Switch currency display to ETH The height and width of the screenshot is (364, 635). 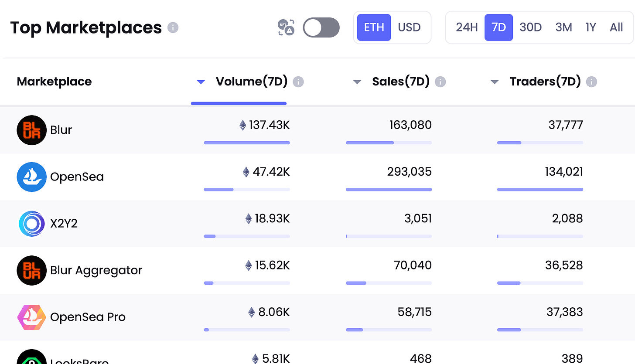click(x=374, y=27)
